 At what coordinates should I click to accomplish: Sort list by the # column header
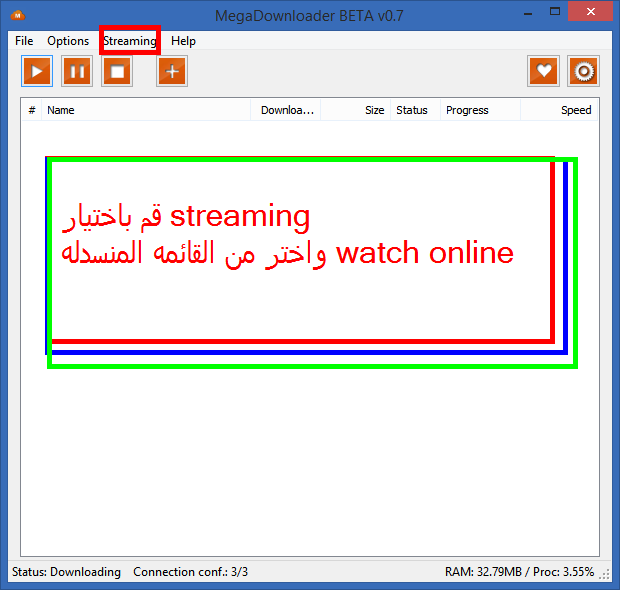point(32,110)
